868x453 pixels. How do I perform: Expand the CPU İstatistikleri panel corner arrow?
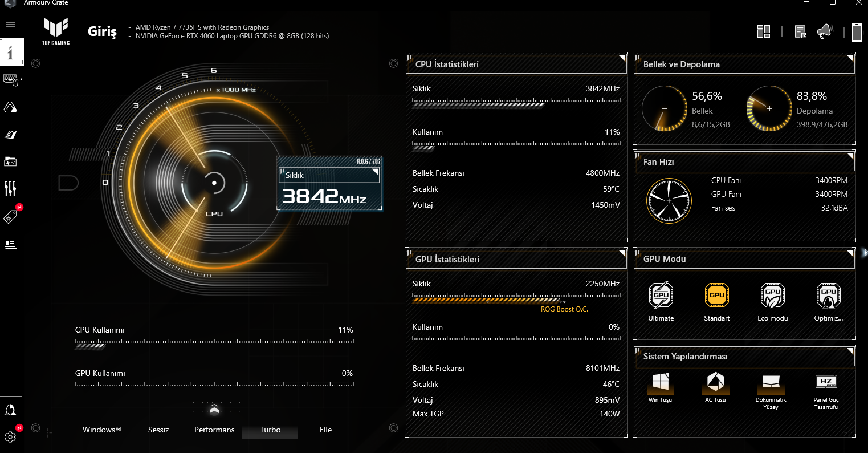click(x=622, y=58)
